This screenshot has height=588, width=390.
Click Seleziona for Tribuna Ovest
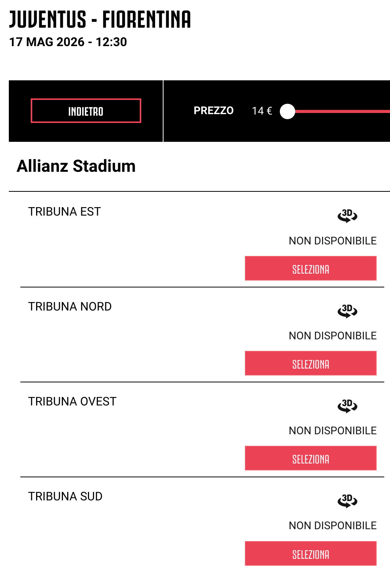pos(311,458)
